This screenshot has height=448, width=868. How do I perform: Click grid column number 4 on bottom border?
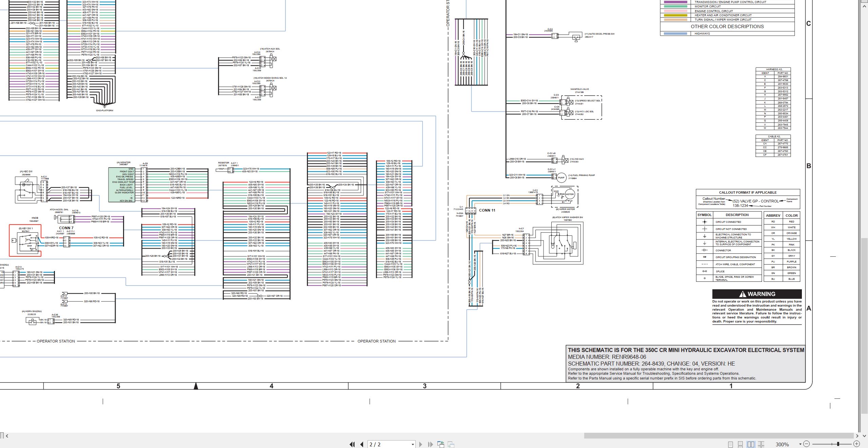(x=272, y=386)
